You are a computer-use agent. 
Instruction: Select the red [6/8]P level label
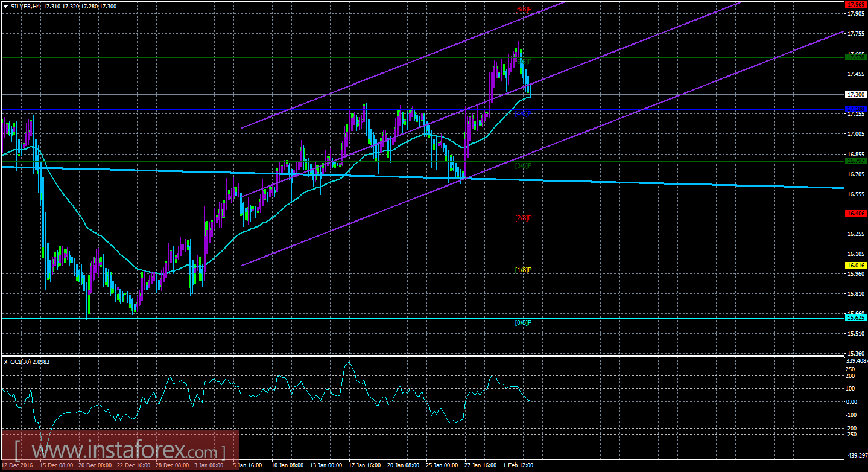pyautogui.click(x=523, y=9)
